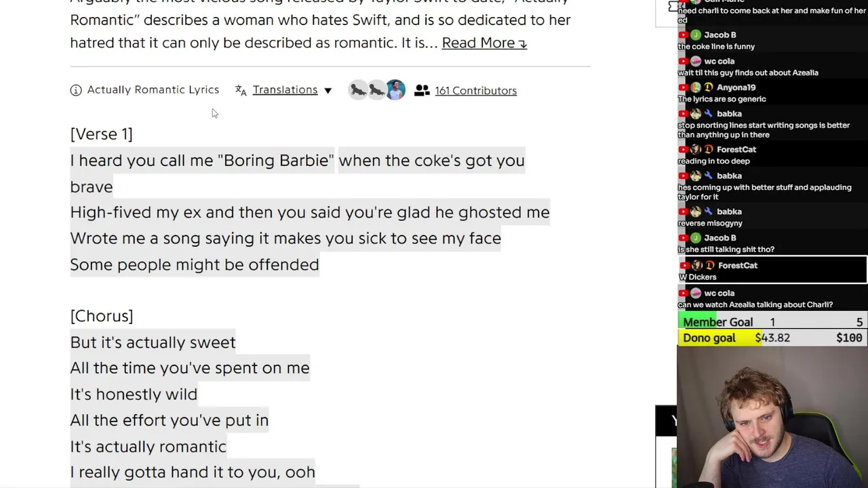
Task: Select the "High-fived my ex" lyric line
Action: 309,213
